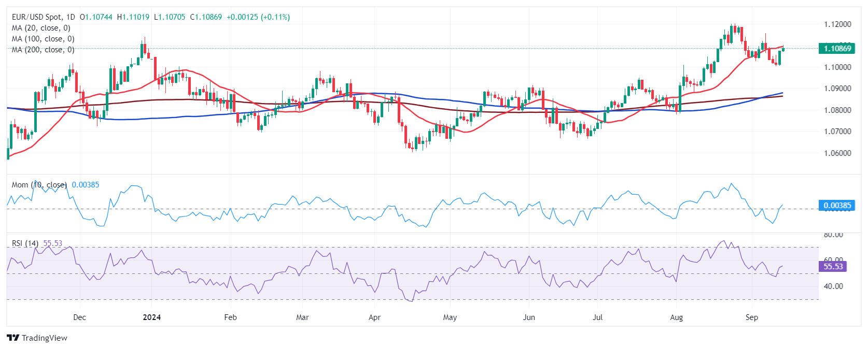Click the EUR/USD Spot, 1D chart title
The width and height of the screenshot is (868, 349).
44,17
